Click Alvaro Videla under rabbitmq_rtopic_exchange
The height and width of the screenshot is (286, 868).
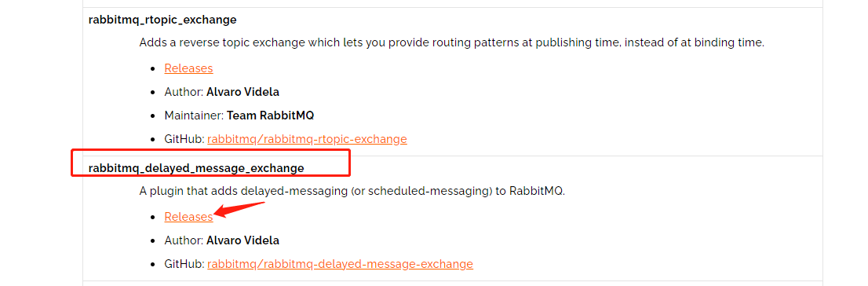[x=243, y=92]
